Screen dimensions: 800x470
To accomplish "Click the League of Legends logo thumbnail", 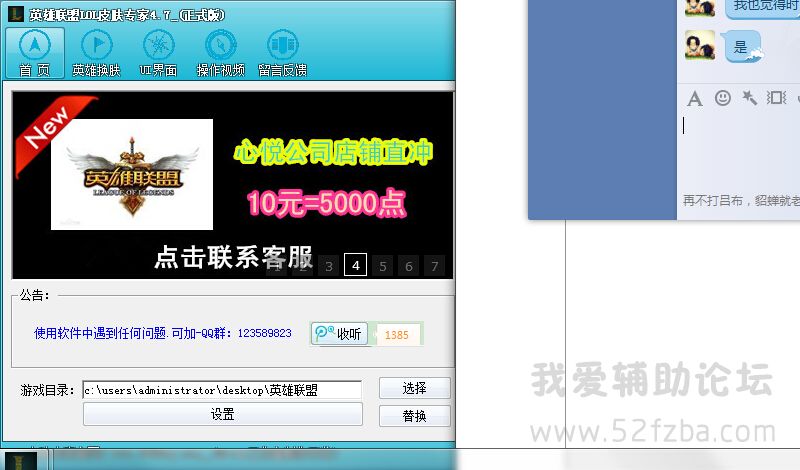I will (132, 174).
